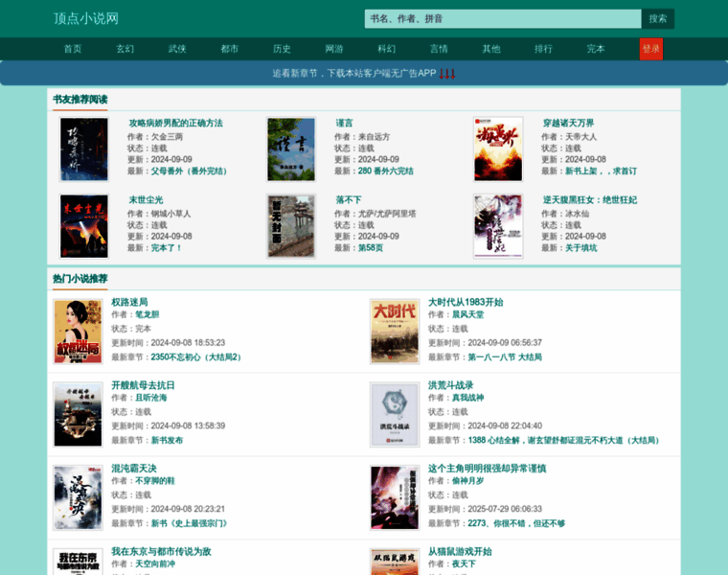Click the 搜索 search button

click(658, 18)
